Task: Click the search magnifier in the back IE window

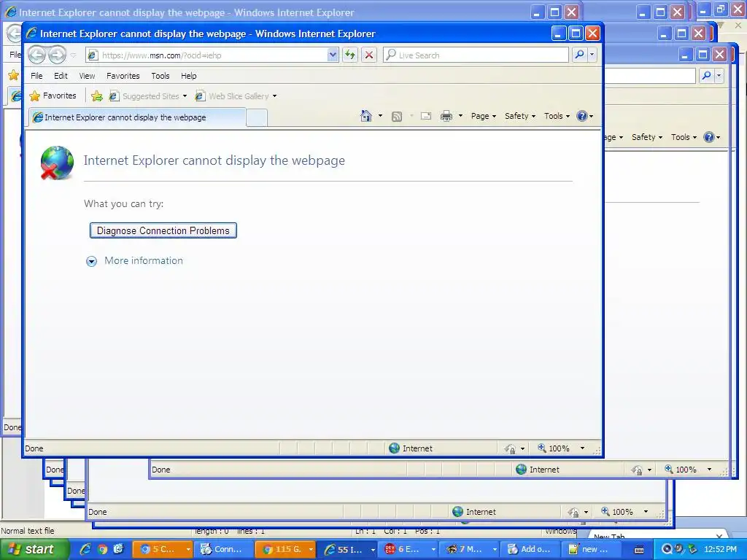Action: 706,75
